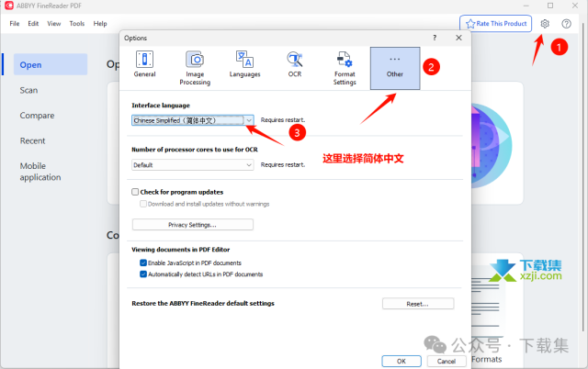
Task: Open the Tools menu
Action: click(77, 23)
